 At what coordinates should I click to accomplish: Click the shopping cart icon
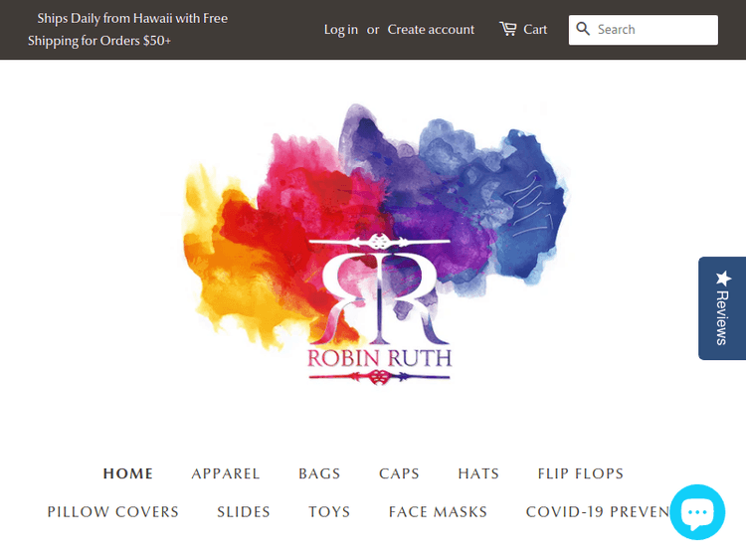pyautogui.click(x=508, y=29)
